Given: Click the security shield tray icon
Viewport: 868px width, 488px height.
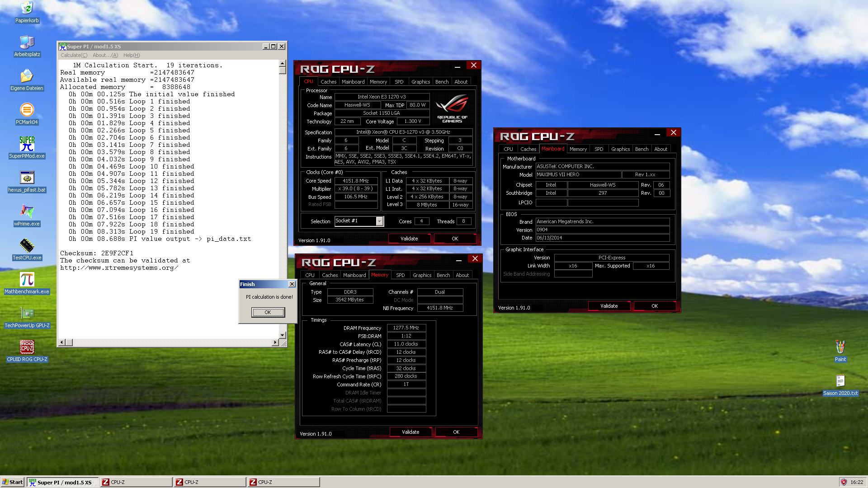Looking at the screenshot, I should tap(844, 482).
